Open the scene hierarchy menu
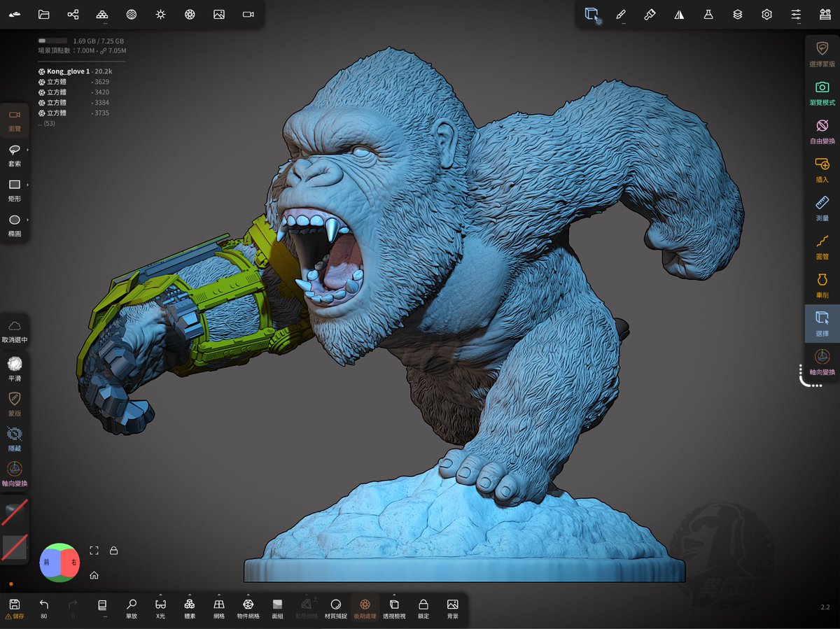This screenshot has height=629, width=840. click(73, 14)
